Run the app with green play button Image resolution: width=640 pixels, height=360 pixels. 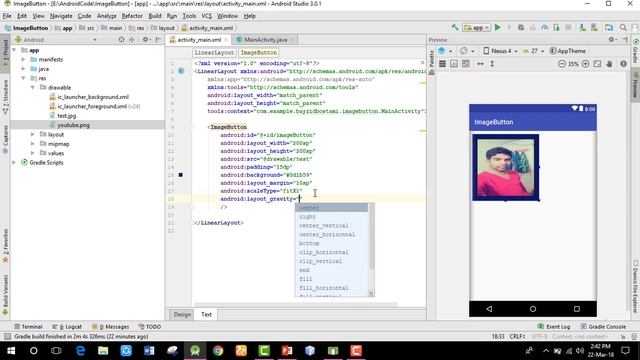[498, 27]
